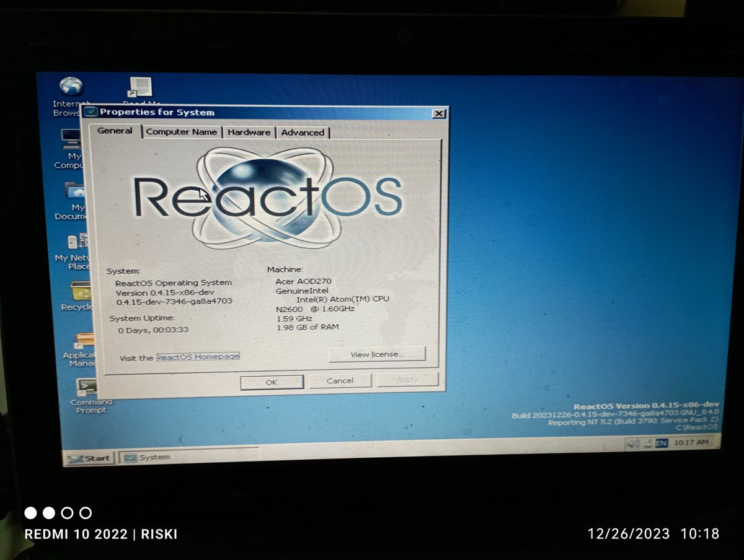Open the Start menu
Viewport: 744px width, 560px height.
[x=89, y=458]
